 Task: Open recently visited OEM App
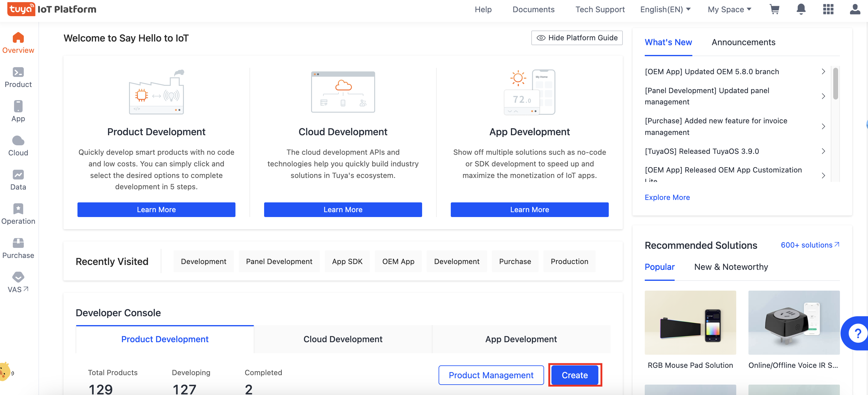pyautogui.click(x=398, y=261)
